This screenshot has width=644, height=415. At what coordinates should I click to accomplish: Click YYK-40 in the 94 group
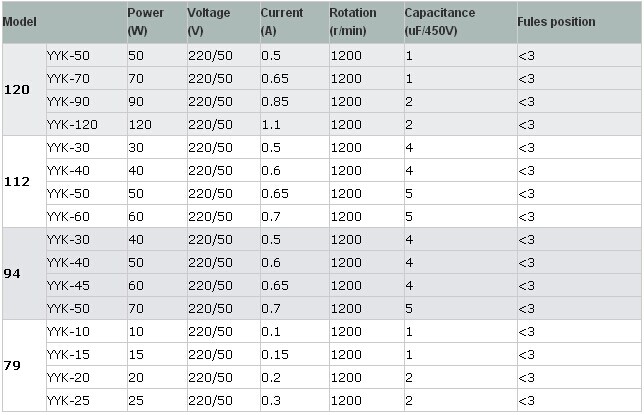pyautogui.click(x=68, y=263)
